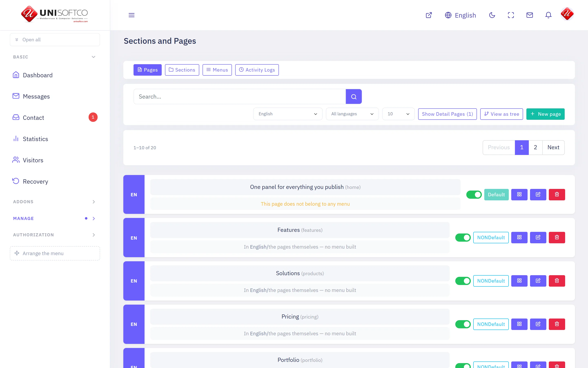This screenshot has width=588, height=368.
Task: Open the page size dropdown showing 10
Action: point(398,114)
